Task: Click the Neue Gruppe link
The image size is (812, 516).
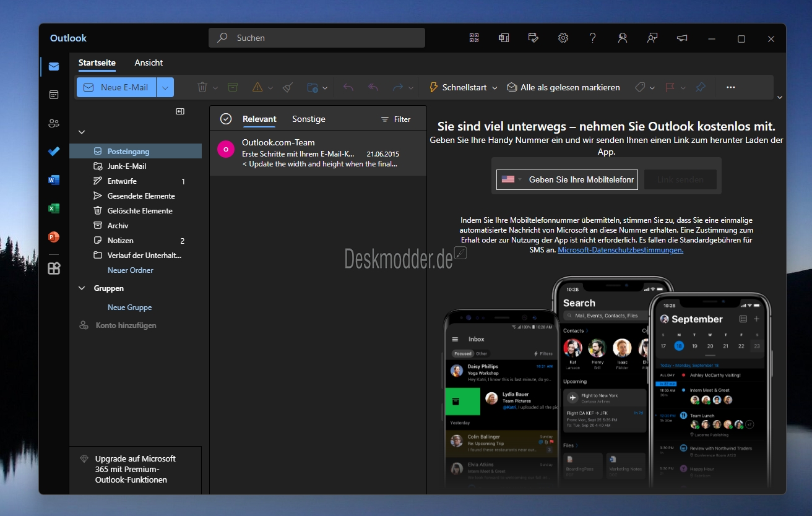Action: [129, 307]
